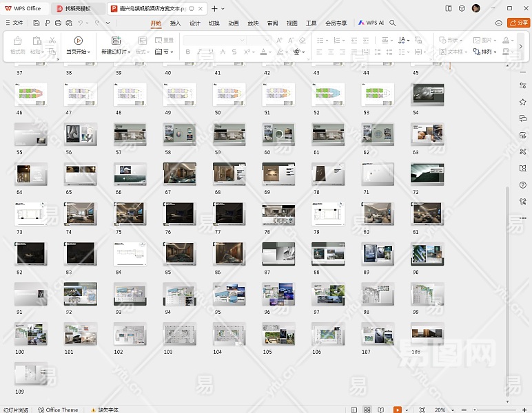Switch to the 设计 ribbon tab

click(x=195, y=23)
